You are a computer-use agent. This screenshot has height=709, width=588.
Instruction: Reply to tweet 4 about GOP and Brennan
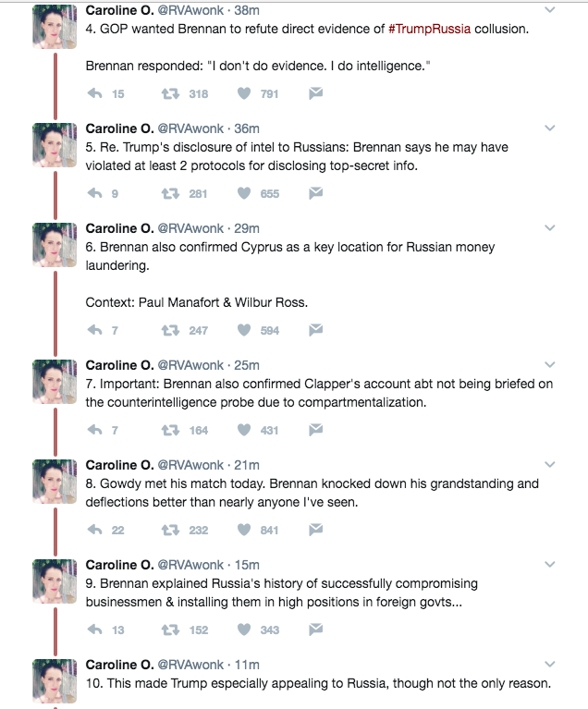pyautogui.click(x=95, y=93)
